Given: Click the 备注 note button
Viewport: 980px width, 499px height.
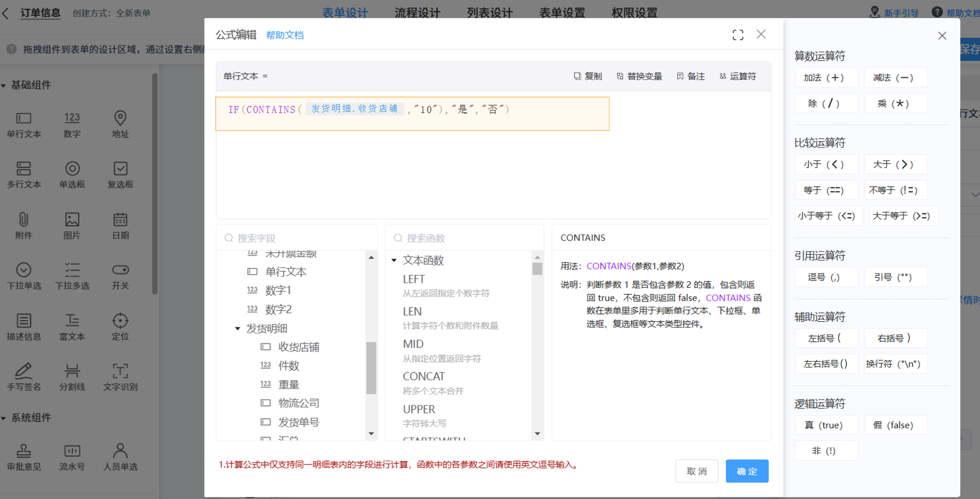Looking at the screenshot, I should click(x=691, y=76).
